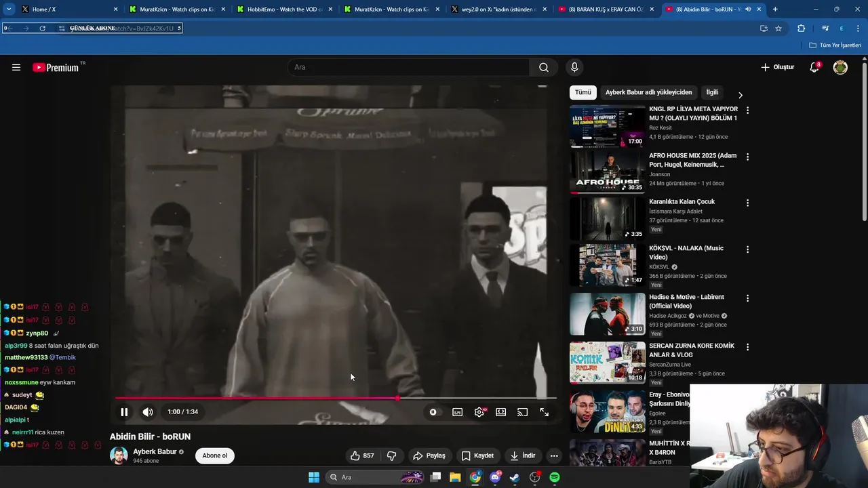This screenshot has width=868, height=488.
Task: Open SERCAN ZURNA KORE KOMİK ANLAR title
Action: click(692, 350)
